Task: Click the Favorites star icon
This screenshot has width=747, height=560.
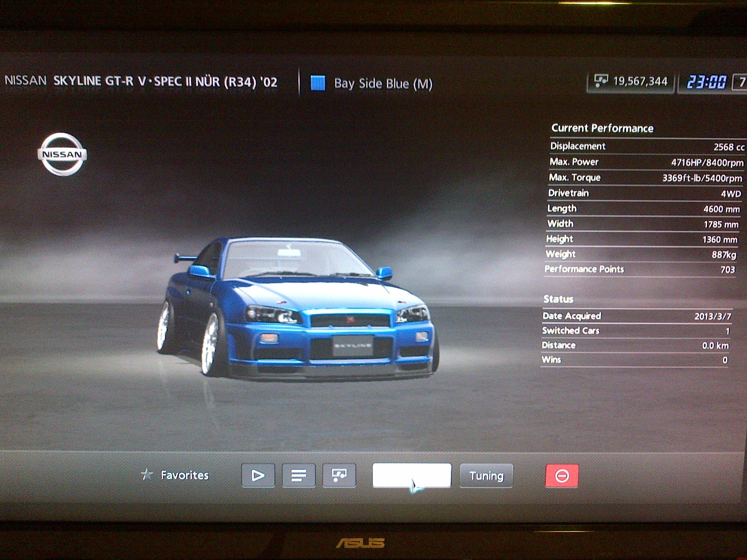Action: [x=147, y=475]
